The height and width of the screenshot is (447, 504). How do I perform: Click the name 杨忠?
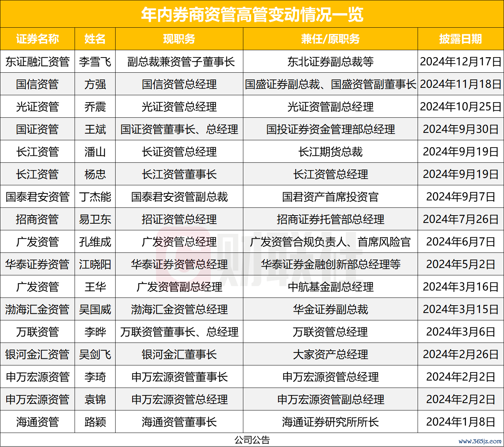[x=95, y=174]
